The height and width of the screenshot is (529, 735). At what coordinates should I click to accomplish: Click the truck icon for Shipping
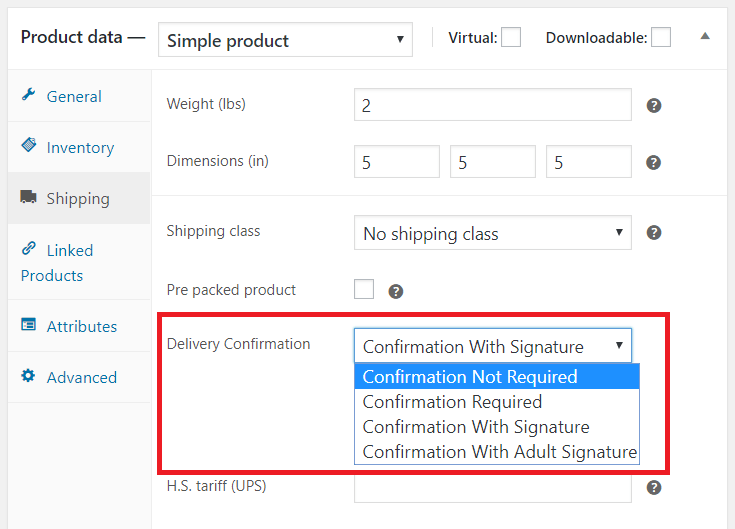click(x=28, y=198)
